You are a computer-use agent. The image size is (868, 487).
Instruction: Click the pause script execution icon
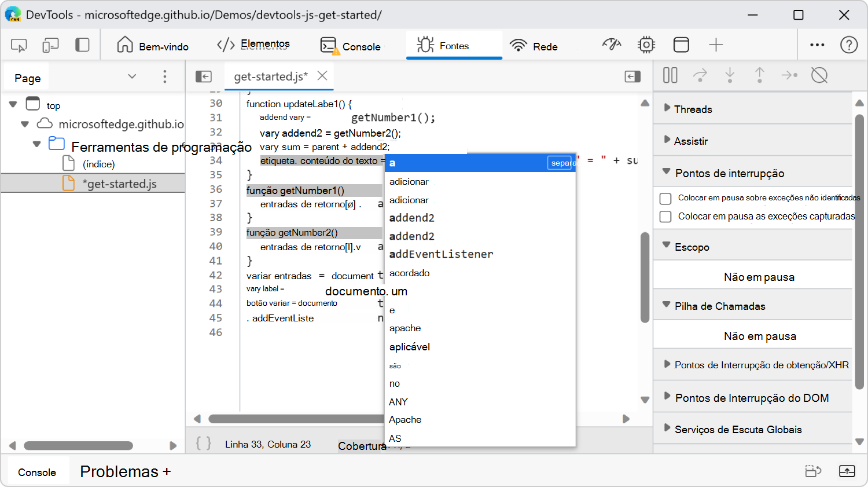click(x=670, y=75)
